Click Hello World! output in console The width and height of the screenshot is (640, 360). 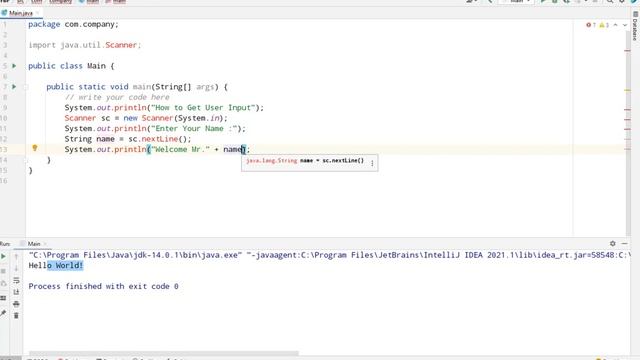click(56, 265)
